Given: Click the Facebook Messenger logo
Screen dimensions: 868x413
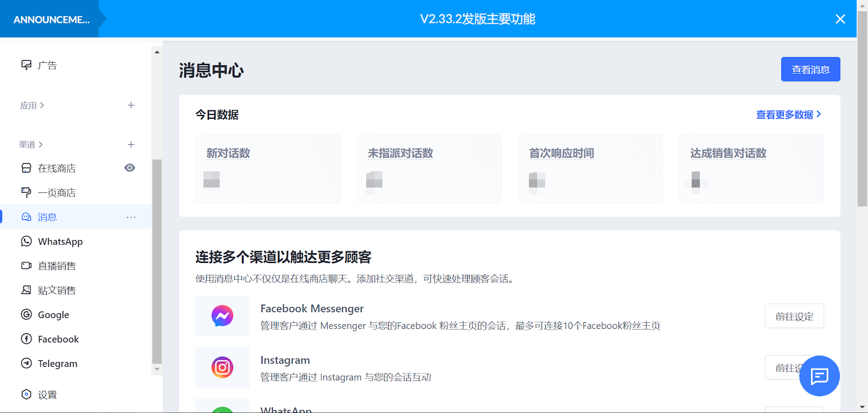Looking at the screenshot, I should [222, 316].
